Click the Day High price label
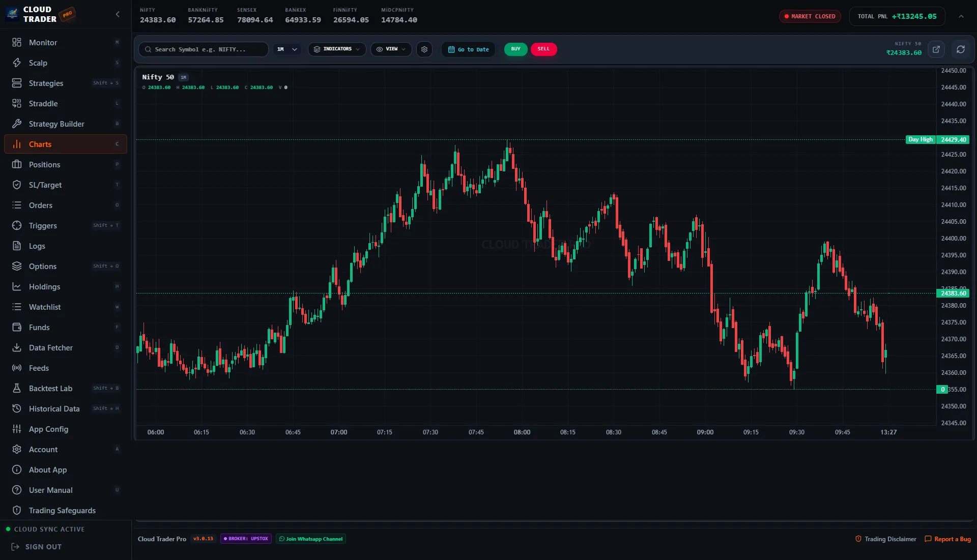Viewport: 977px width, 560px height. [x=920, y=139]
